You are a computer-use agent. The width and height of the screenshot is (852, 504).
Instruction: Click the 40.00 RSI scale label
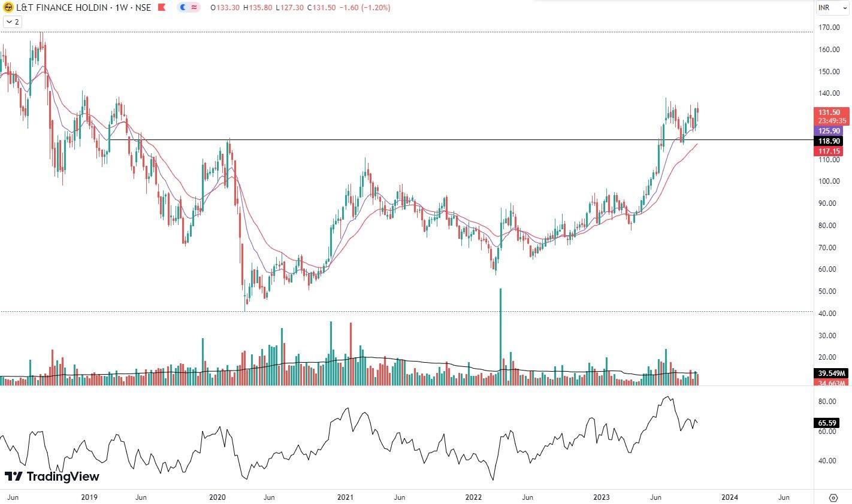click(x=829, y=461)
